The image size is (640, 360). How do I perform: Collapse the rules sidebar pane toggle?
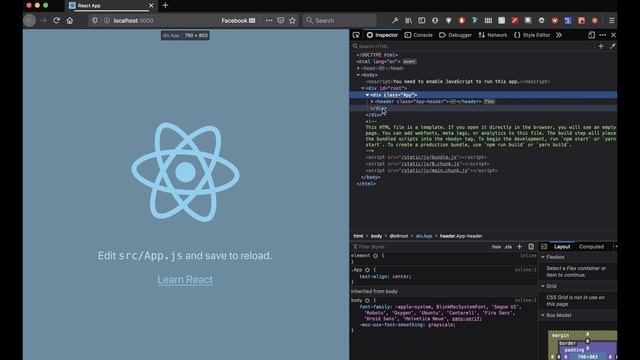(544, 247)
